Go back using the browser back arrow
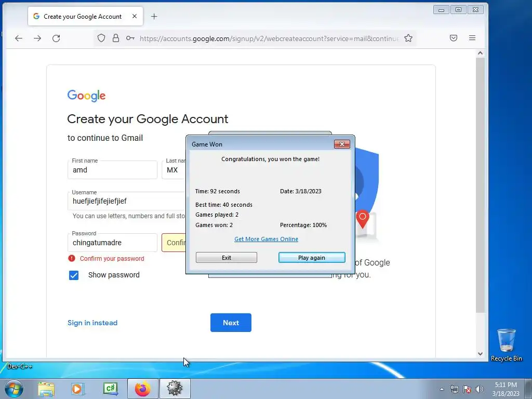Image resolution: width=532 pixels, height=399 pixels. [19, 38]
